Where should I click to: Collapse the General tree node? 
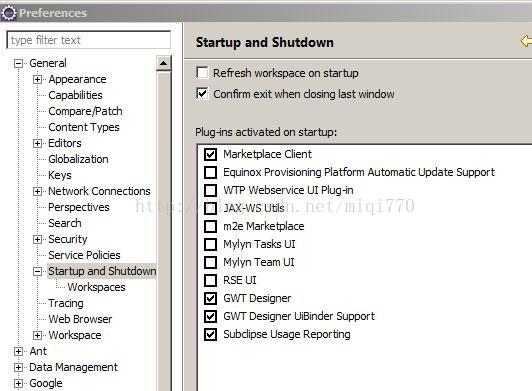coord(18,63)
